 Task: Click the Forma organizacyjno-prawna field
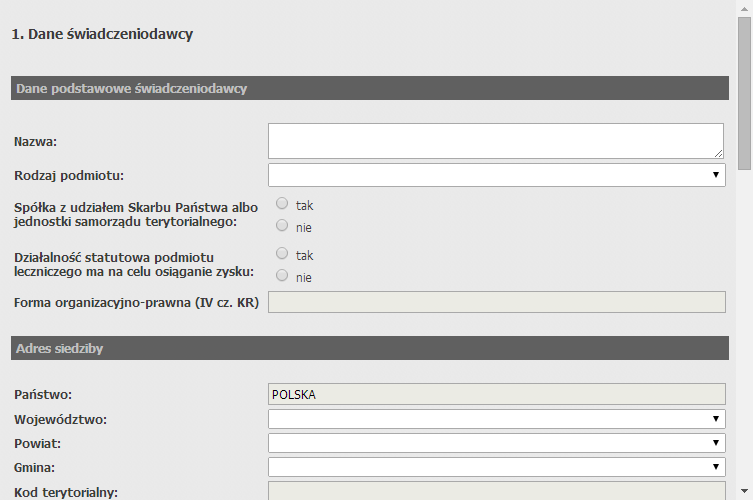coord(497,302)
